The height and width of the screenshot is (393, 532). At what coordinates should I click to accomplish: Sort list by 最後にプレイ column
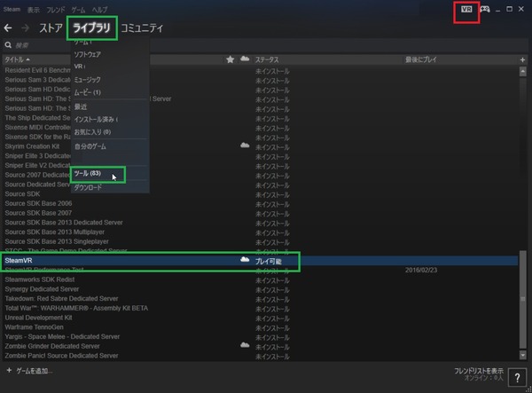(421, 59)
